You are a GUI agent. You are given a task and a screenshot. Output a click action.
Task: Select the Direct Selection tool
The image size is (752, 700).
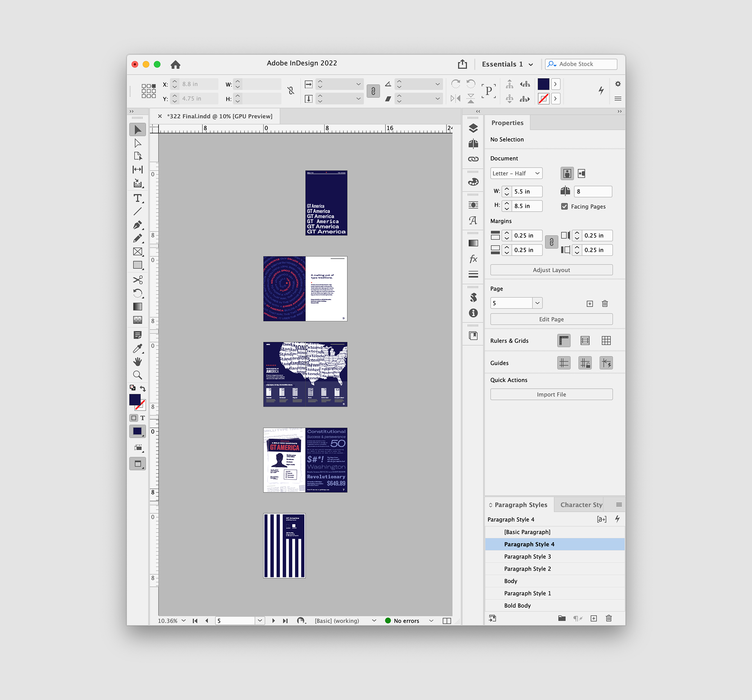(137, 143)
